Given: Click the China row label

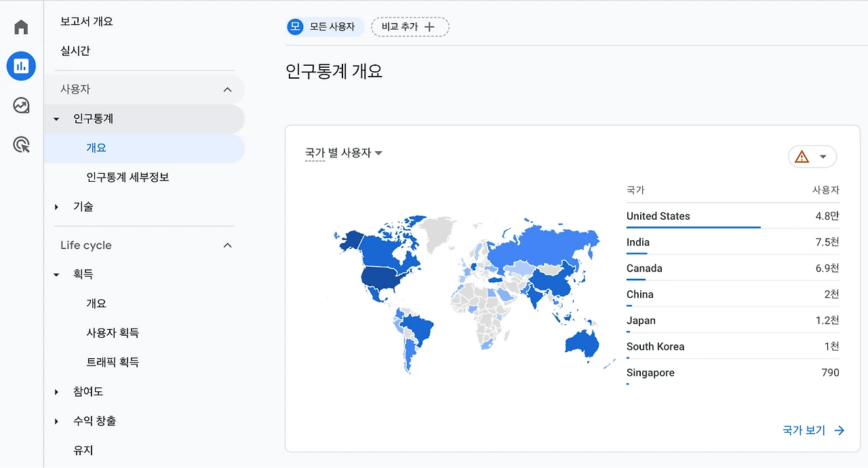Looking at the screenshot, I should click(640, 294).
